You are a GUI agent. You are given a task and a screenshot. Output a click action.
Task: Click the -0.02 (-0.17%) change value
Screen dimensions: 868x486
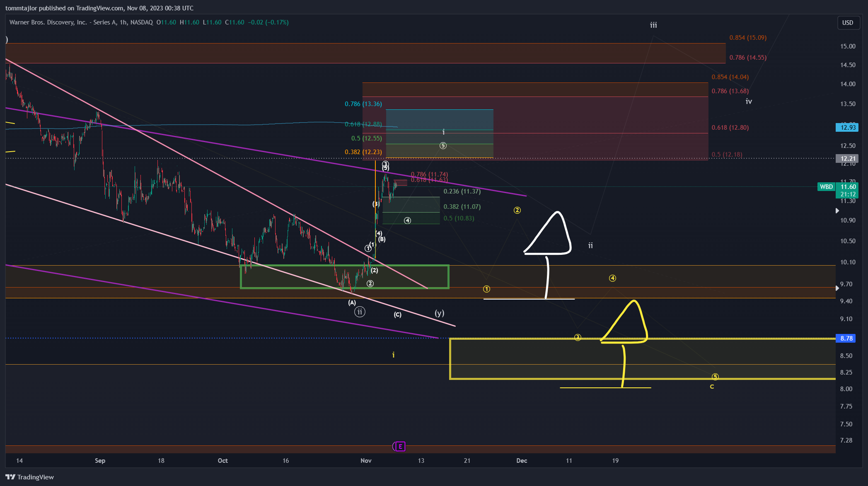point(268,22)
